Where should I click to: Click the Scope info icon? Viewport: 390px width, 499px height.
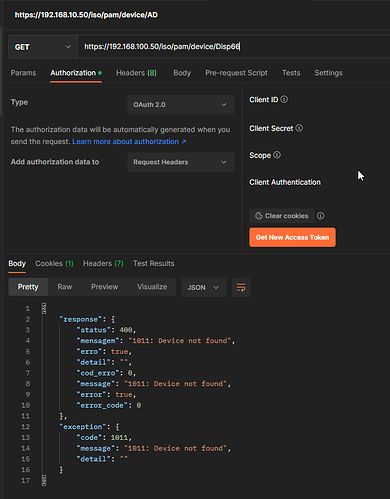point(277,155)
